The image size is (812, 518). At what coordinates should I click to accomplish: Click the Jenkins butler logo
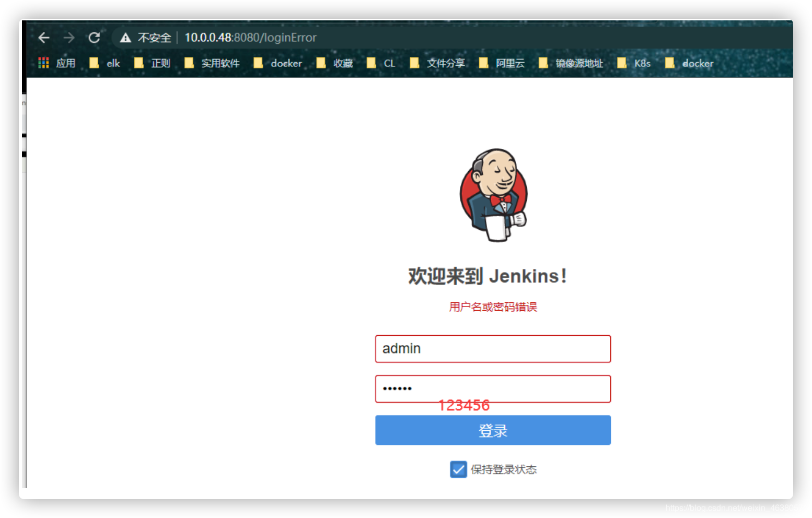(x=494, y=195)
